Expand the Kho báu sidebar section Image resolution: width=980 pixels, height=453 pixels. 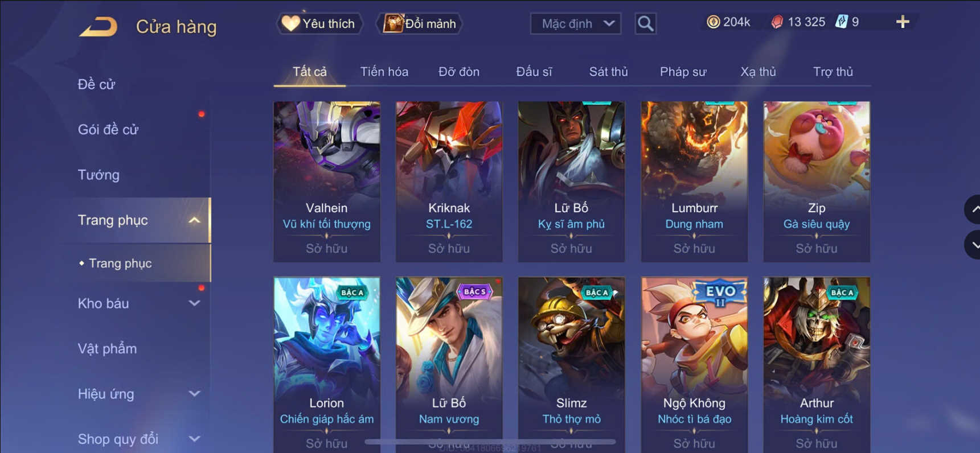pyautogui.click(x=194, y=303)
